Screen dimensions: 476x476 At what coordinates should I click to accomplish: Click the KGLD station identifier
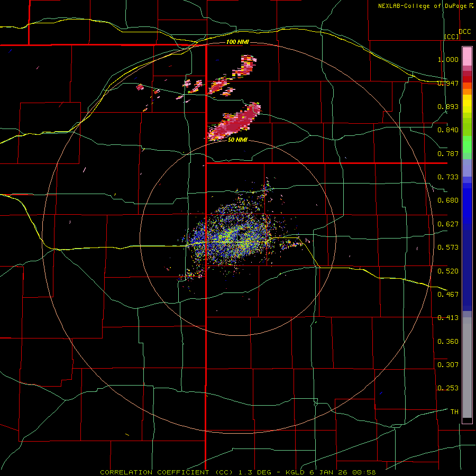point(296,472)
